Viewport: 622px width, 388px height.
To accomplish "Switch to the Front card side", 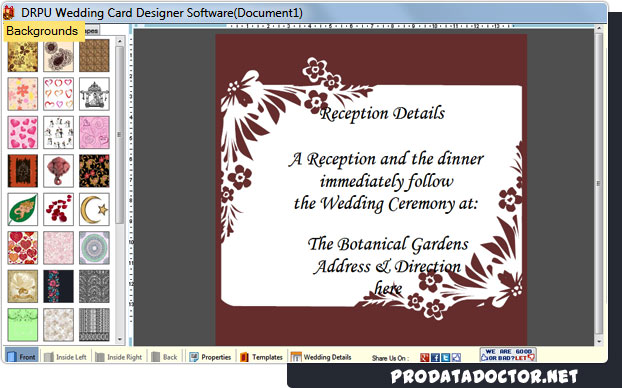I will 21,357.
